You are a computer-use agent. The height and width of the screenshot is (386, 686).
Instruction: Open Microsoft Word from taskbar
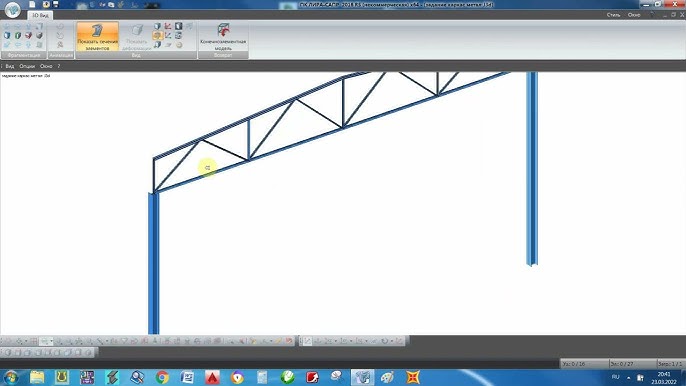(x=187, y=377)
